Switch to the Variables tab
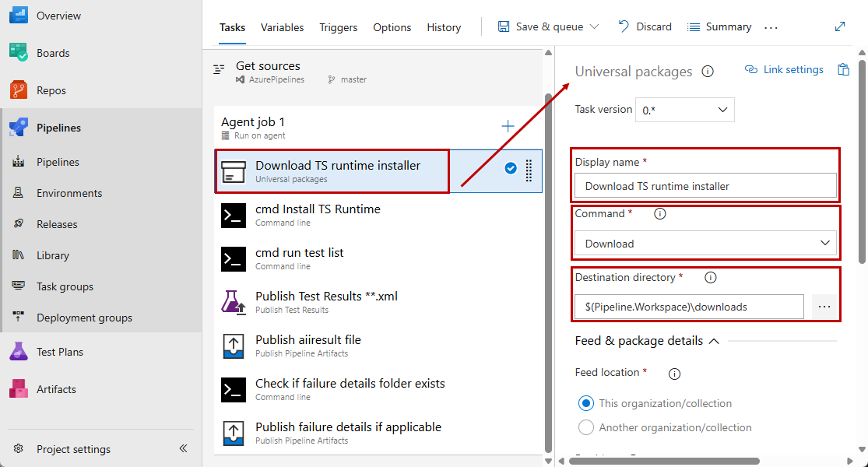 click(282, 27)
